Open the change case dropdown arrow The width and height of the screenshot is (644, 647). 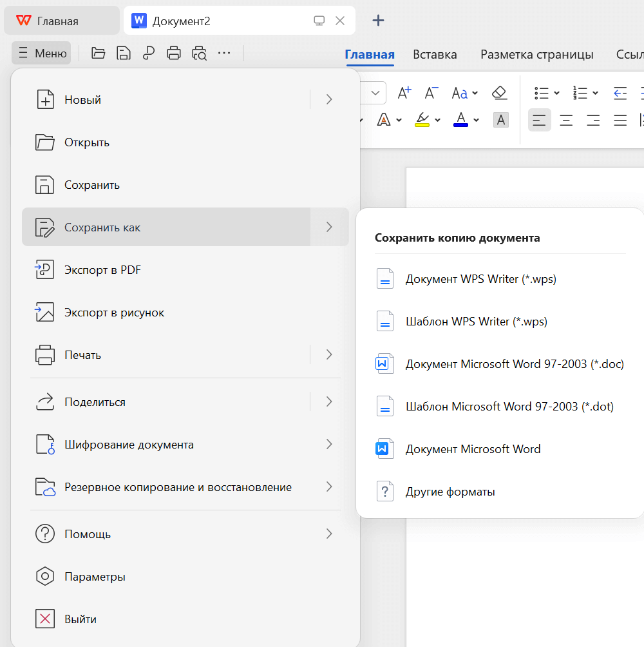475,93
